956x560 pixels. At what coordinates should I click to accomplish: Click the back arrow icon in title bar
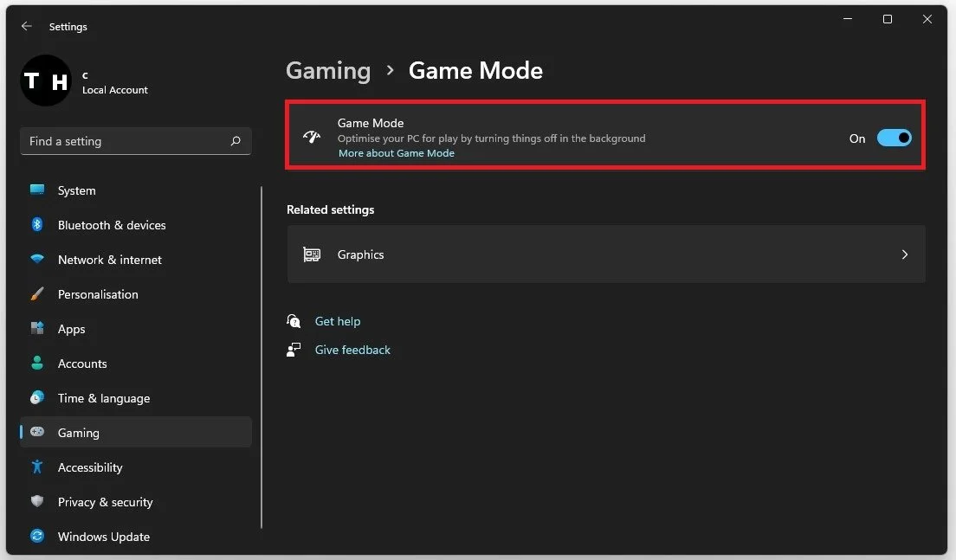[x=26, y=26]
